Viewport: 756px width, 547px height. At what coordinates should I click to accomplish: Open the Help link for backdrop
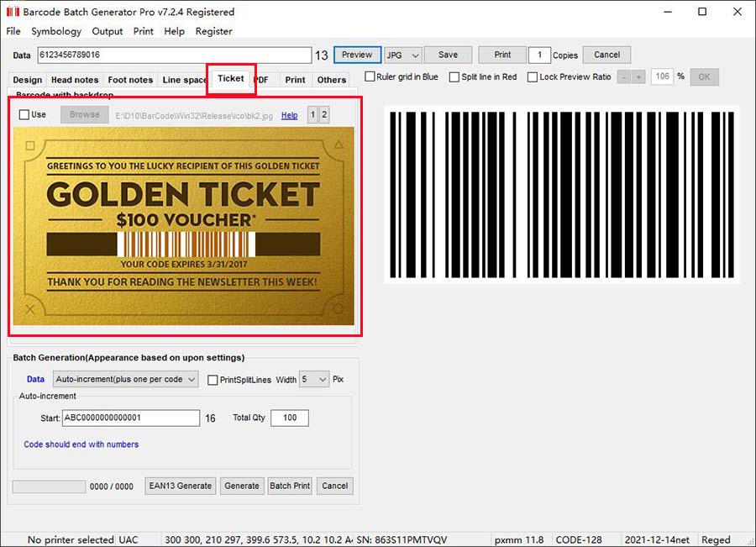(x=289, y=115)
